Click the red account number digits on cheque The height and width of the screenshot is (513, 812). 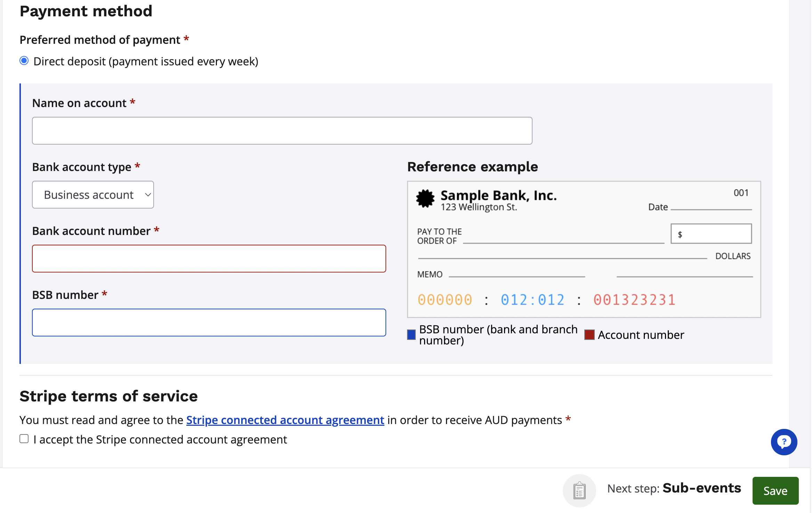coord(634,300)
